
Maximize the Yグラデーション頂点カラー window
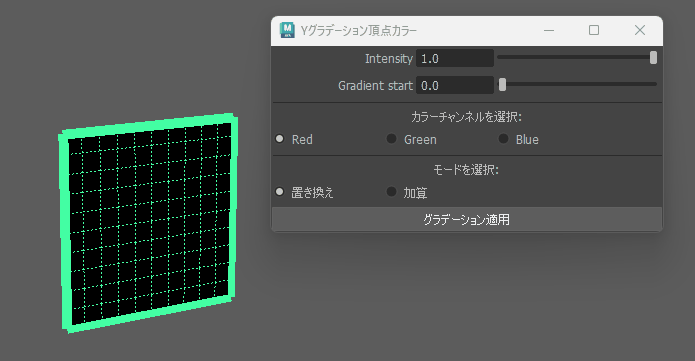[594, 30]
